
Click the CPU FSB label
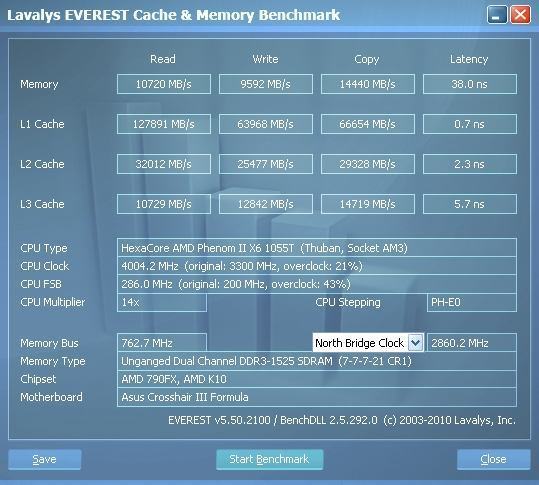click(41, 284)
